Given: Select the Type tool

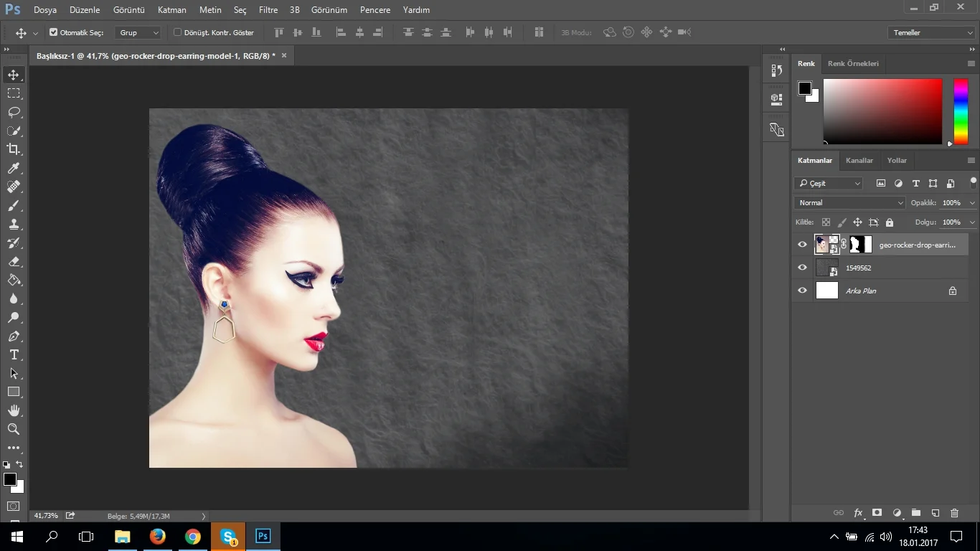Looking at the screenshot, I should coord(14,354).
